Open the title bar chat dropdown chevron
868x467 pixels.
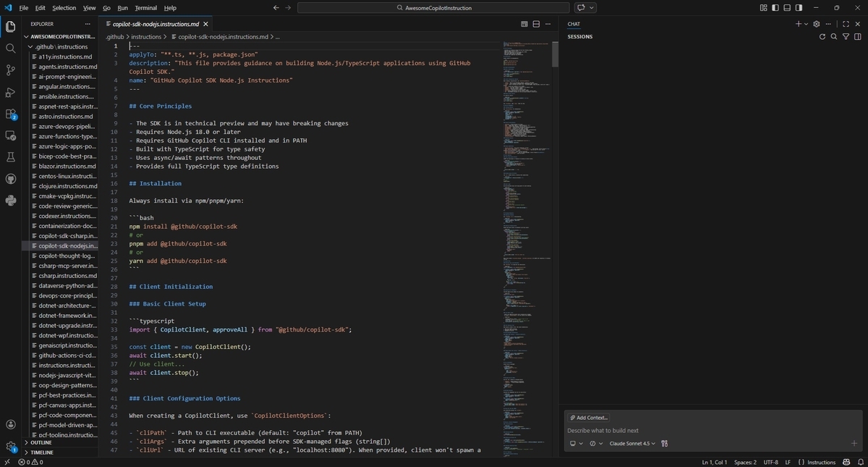click(592, 8)
